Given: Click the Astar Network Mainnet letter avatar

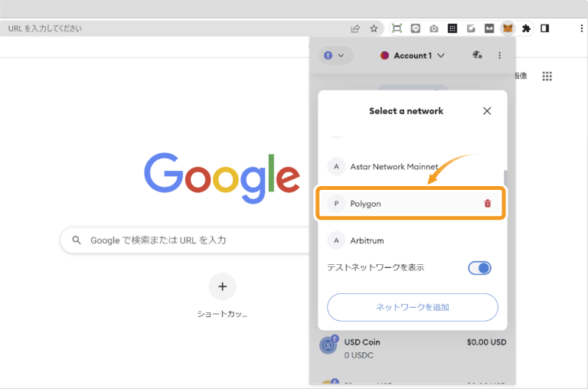Looking at the screenshot, I should pyautogui.click(x=336, y=167).
